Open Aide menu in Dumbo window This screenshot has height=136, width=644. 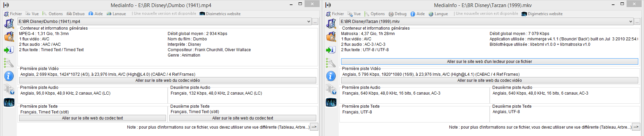pyautogui.click(x=96, y=14)
